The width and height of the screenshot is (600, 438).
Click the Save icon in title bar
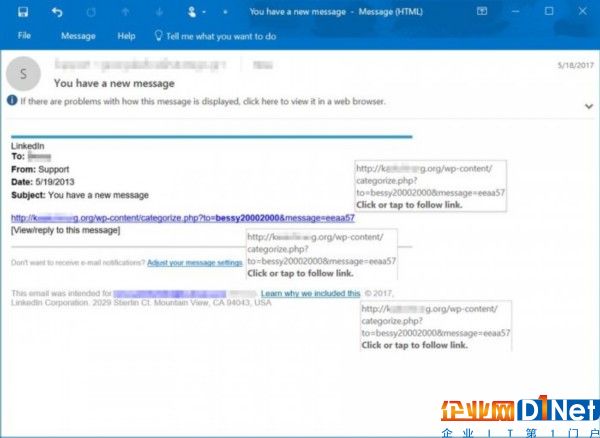[23, 12]
